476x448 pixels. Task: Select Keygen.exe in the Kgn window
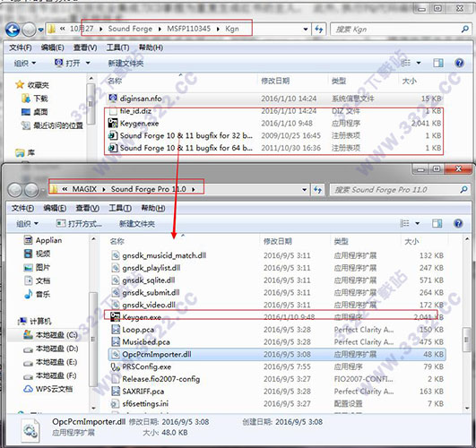(274, 124)
